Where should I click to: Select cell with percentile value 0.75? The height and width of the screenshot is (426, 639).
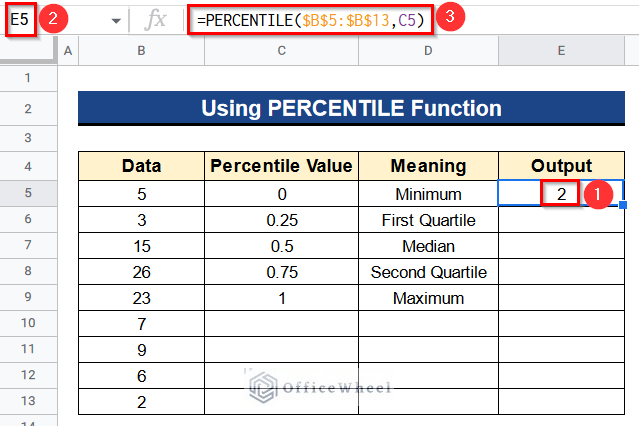coord(282,272)
